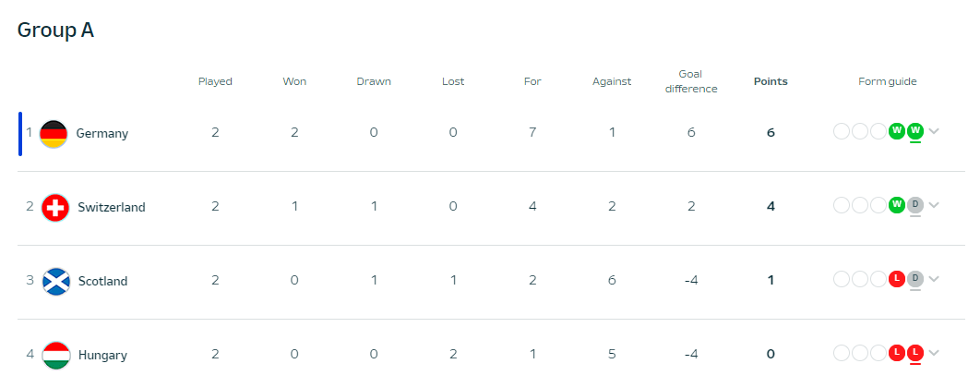The width and height of the screenshot is (980, 388).
Task: Click the Switzerland flag icon
Action: pyautogui.click(x=55, y=208)
